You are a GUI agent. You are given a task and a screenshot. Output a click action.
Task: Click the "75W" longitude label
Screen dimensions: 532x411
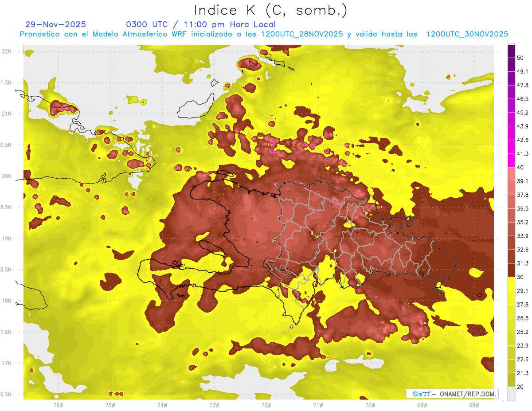pos(110,405)
